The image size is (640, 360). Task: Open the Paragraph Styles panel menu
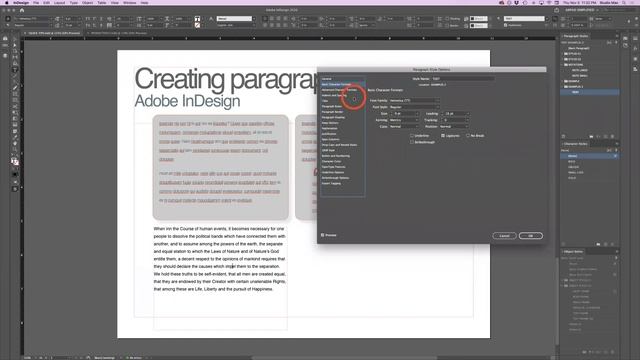point(617,36)
